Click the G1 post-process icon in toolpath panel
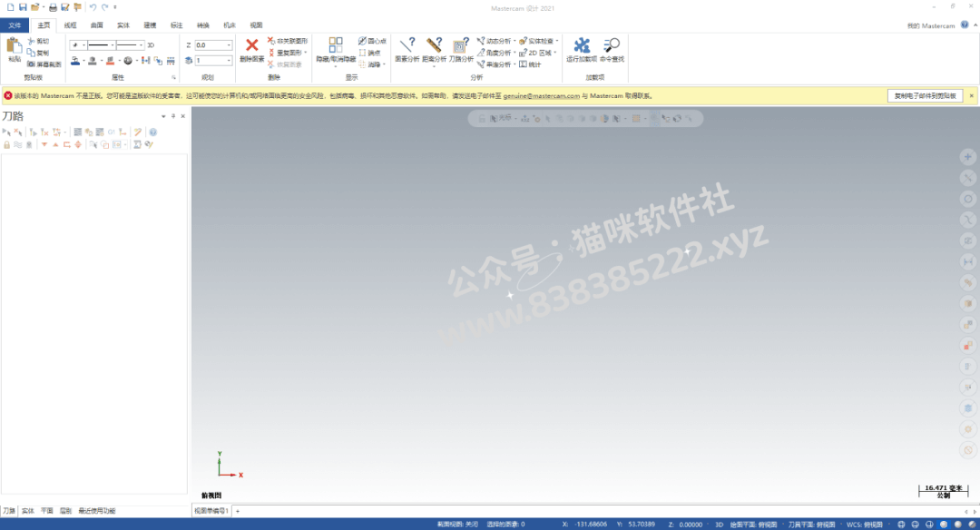 pyautogui.click(x=112, y=132)
